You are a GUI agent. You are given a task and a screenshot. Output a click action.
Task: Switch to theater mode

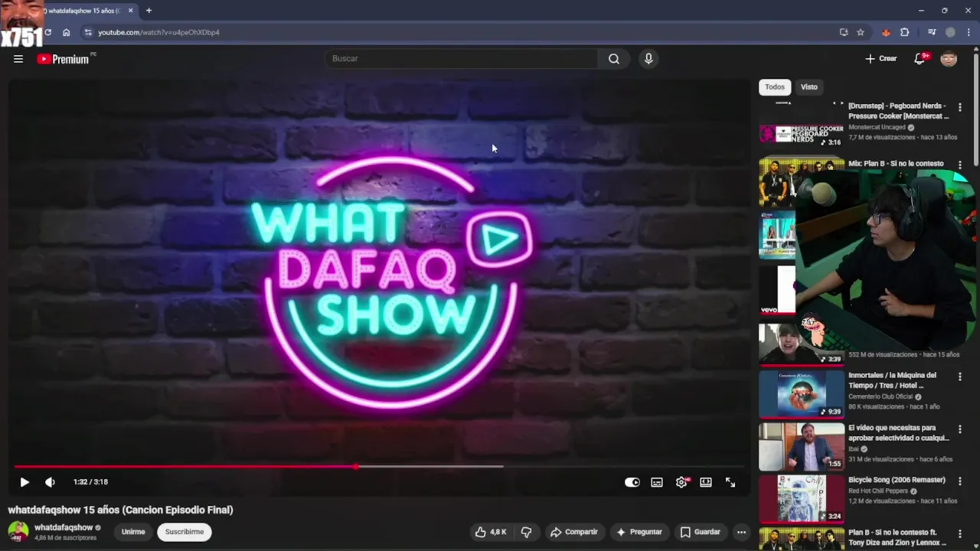pos(706,482)
